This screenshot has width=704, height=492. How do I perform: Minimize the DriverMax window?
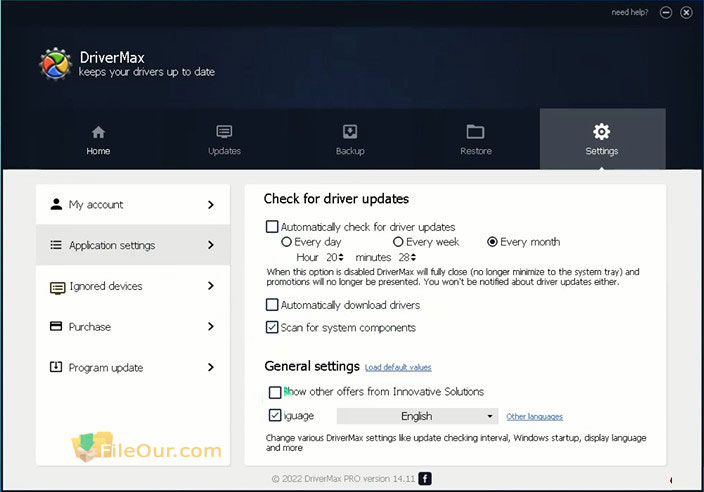coord(666,13)
